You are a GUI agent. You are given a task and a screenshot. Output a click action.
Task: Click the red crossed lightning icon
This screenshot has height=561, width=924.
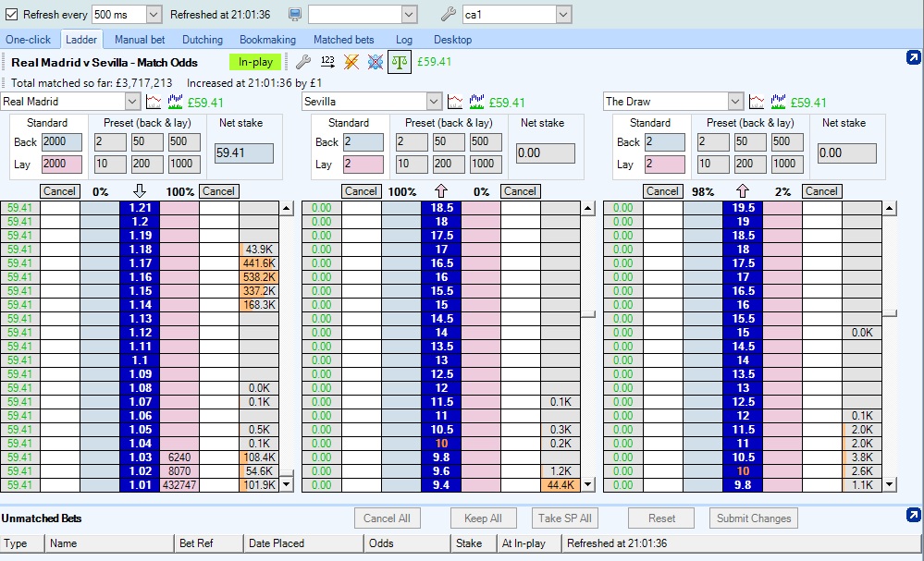pyautogui.click(x=351, y=62)
